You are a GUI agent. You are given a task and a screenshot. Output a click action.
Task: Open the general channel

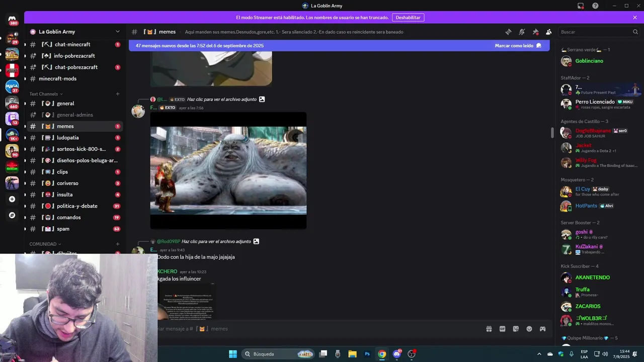click(74, 104)
